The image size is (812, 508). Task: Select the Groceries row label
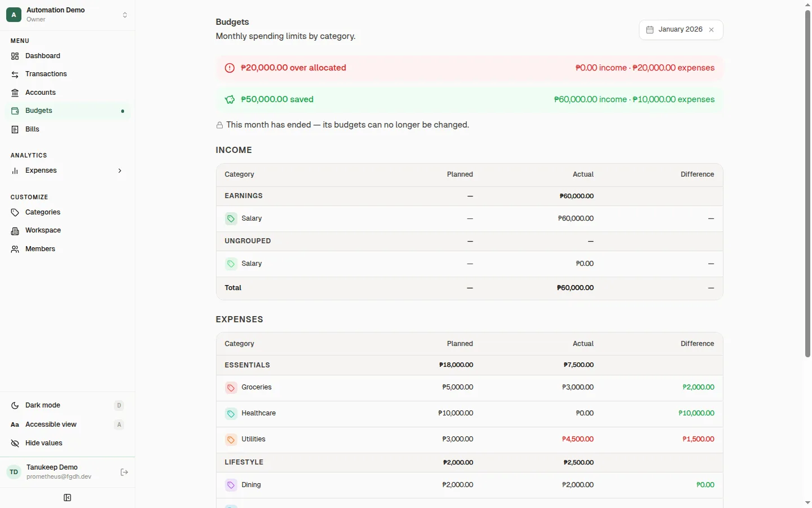pyautogui.click(x=257, y=387)
